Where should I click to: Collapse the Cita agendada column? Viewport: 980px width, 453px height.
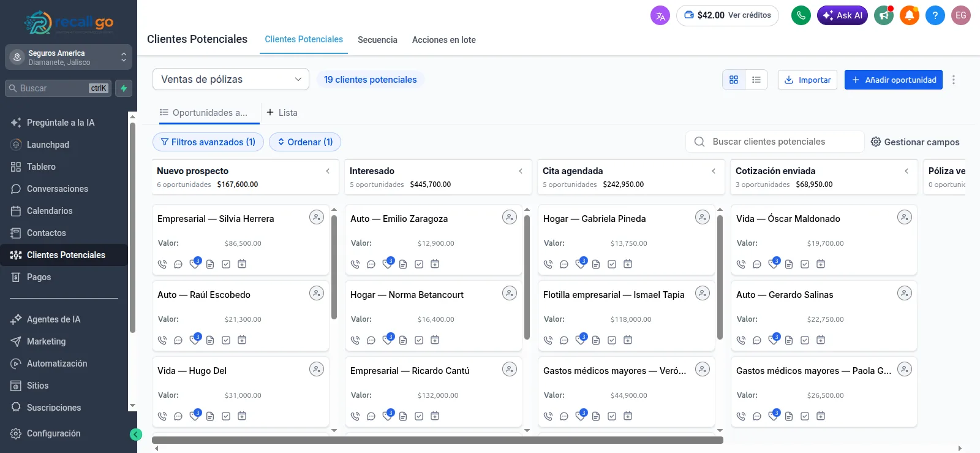[x=714, y=171]
